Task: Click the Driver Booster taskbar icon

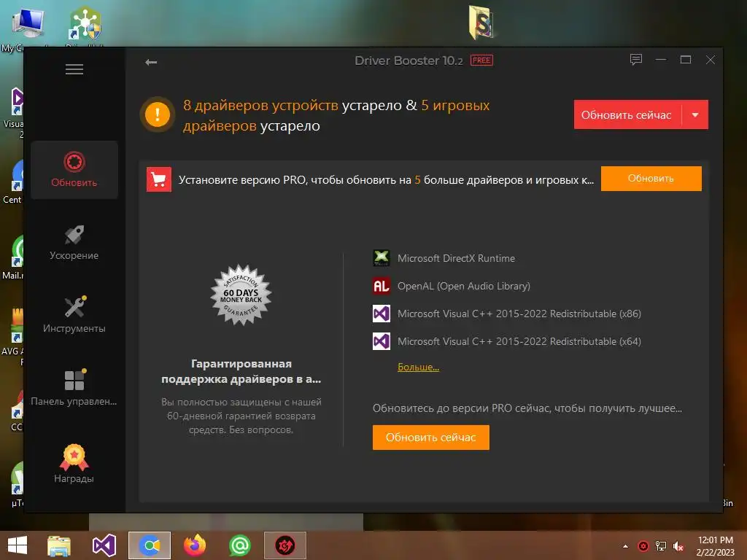Action: (x=285, y=545)
